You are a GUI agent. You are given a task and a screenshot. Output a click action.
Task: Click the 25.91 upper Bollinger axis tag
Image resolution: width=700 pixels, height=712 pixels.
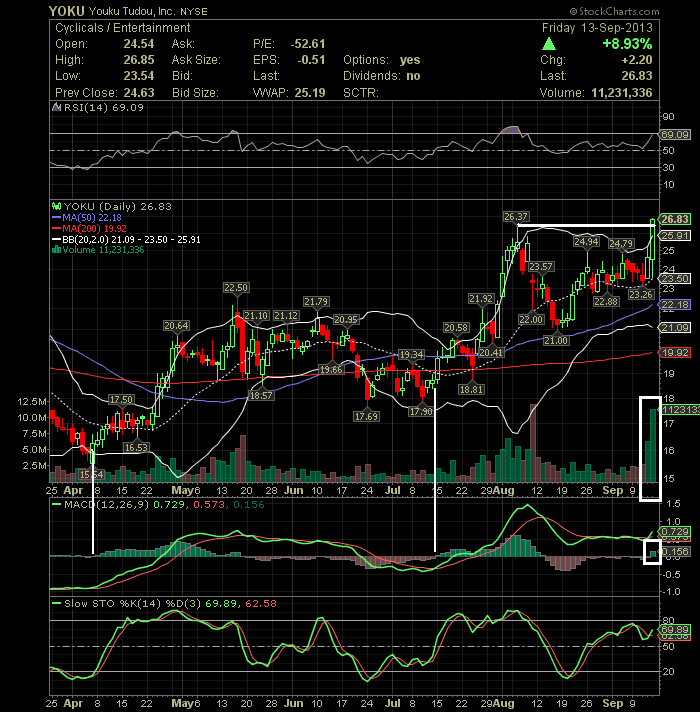(675, 236)
